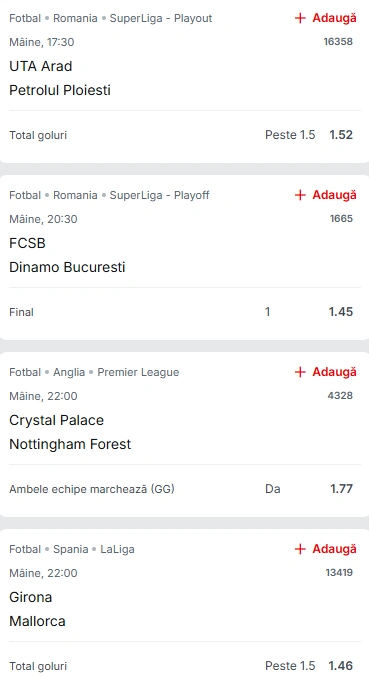
Task: Click event code 16358
Action: pyautogui.click(x=338, y=42)
